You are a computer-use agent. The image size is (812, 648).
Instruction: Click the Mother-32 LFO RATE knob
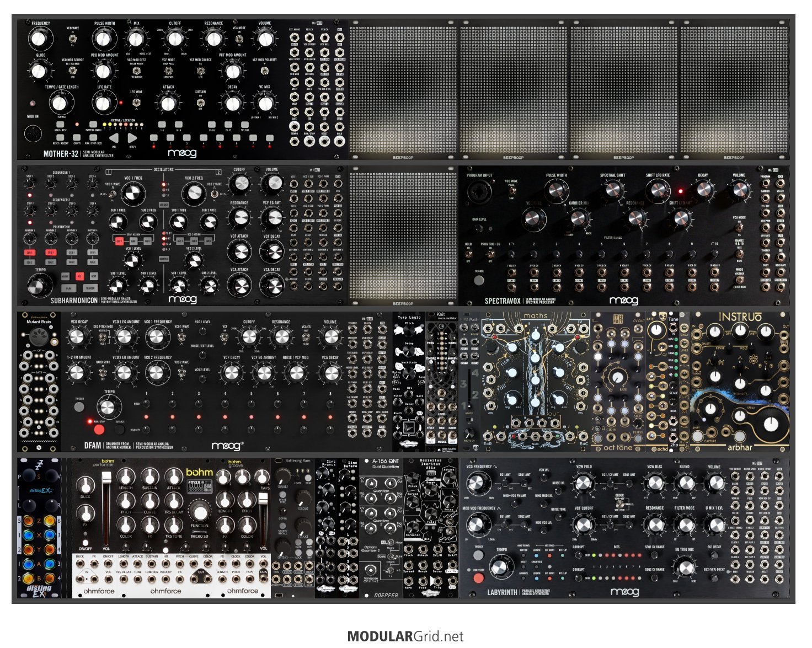click(104, 103)
